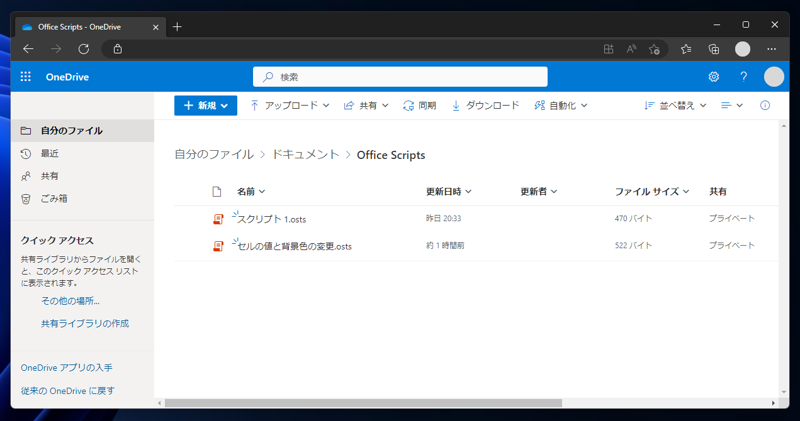Open the app launcher waffle icon
The height and width of the screenshot is (421, 800).
click(x=26, y=77)
